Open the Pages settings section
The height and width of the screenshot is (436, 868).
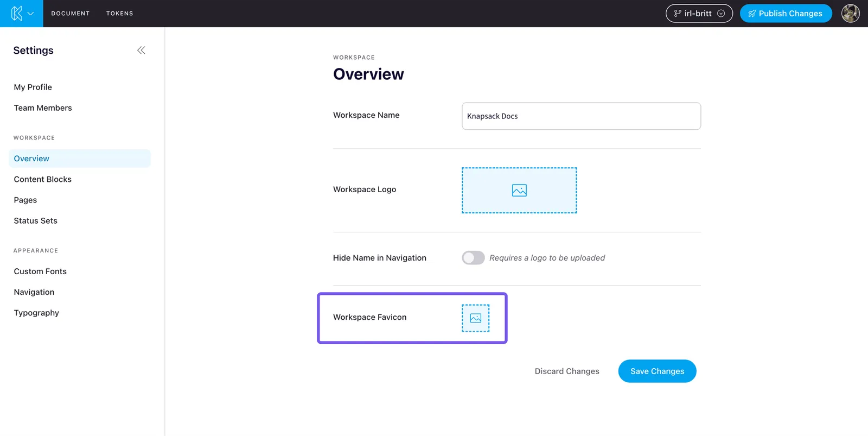coord(25,200)
